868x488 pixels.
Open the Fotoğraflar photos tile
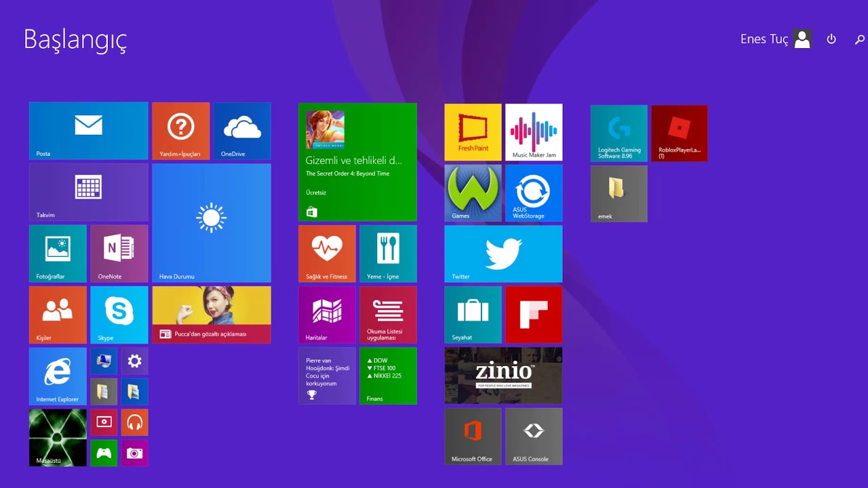(x=58, y=253)
